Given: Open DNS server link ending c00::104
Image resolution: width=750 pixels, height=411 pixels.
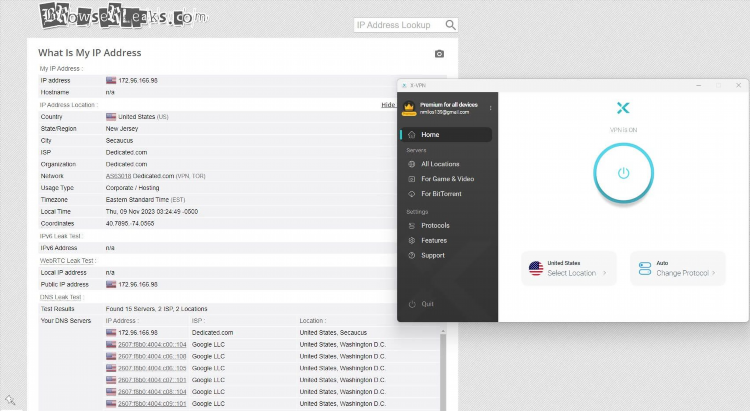Looking at the screenshot, I should click(x=152, y=344).
